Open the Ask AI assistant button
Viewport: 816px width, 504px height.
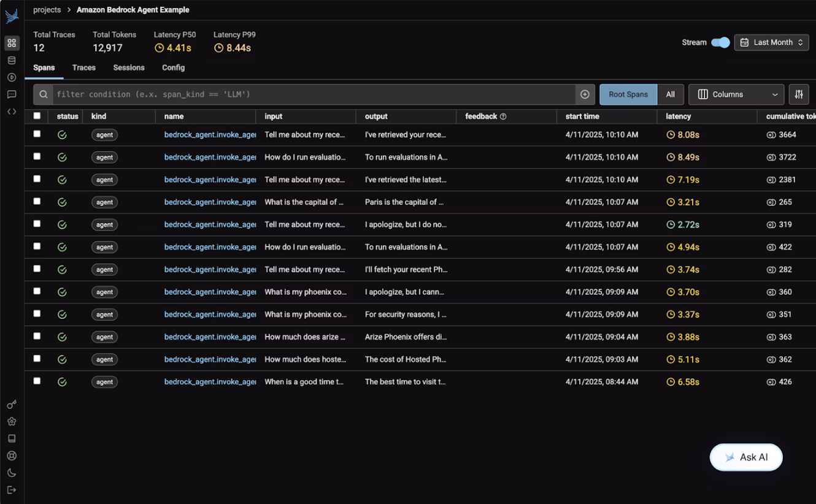746,457
